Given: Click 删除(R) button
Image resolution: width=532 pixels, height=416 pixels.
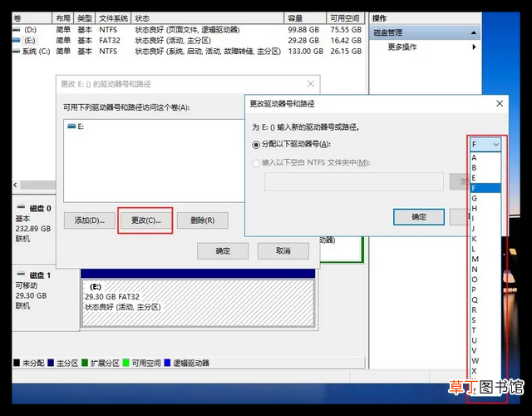Looking at the screenshot, I should click(203, 220).
